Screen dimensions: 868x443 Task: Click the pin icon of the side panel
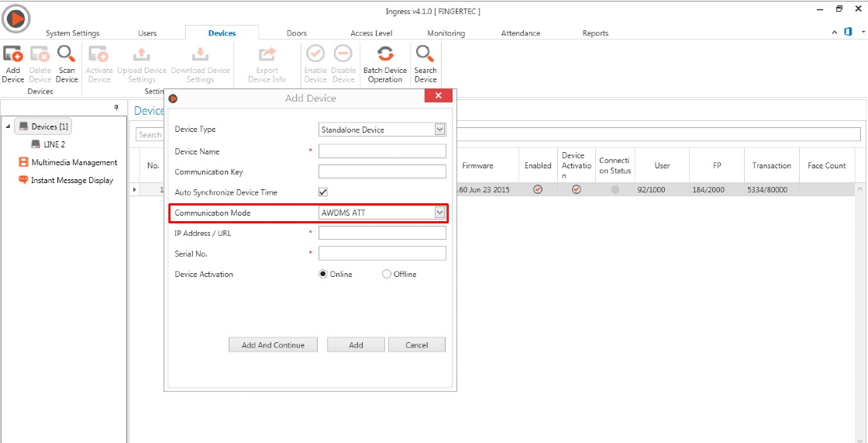coord(116,108)
